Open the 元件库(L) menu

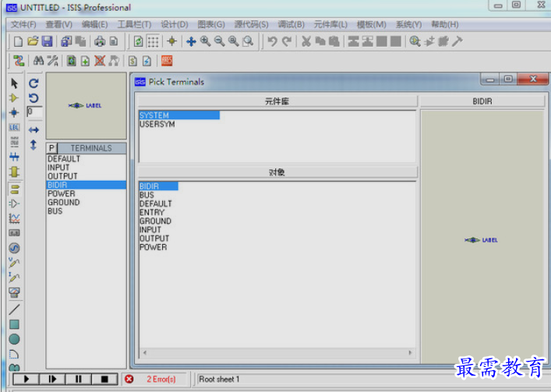coord(330,25)
